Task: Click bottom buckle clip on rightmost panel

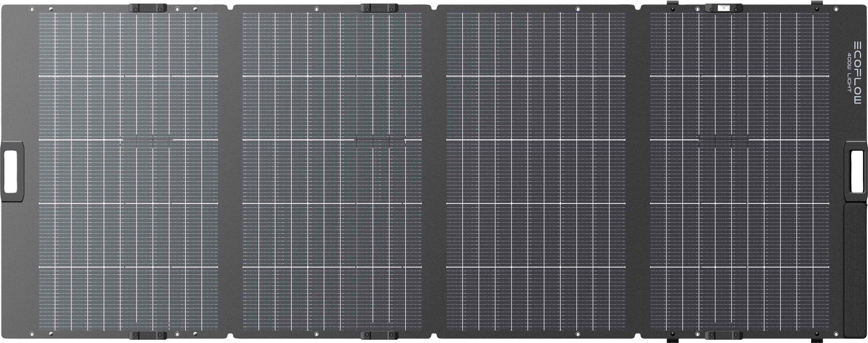Action: (723, 335)
